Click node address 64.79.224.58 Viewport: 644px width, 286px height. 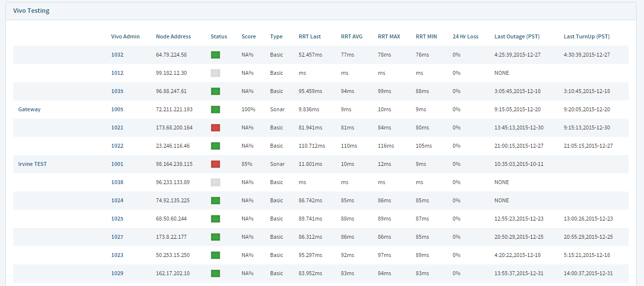coord(171,55)
